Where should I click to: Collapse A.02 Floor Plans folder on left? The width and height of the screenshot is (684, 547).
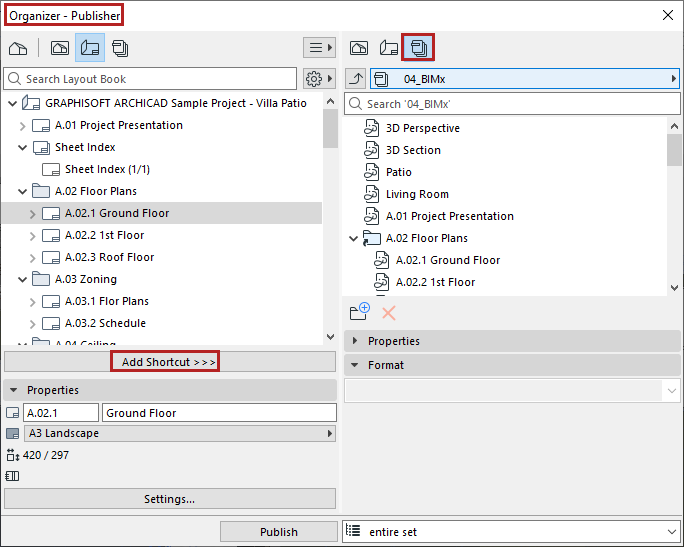click(23, 191)
